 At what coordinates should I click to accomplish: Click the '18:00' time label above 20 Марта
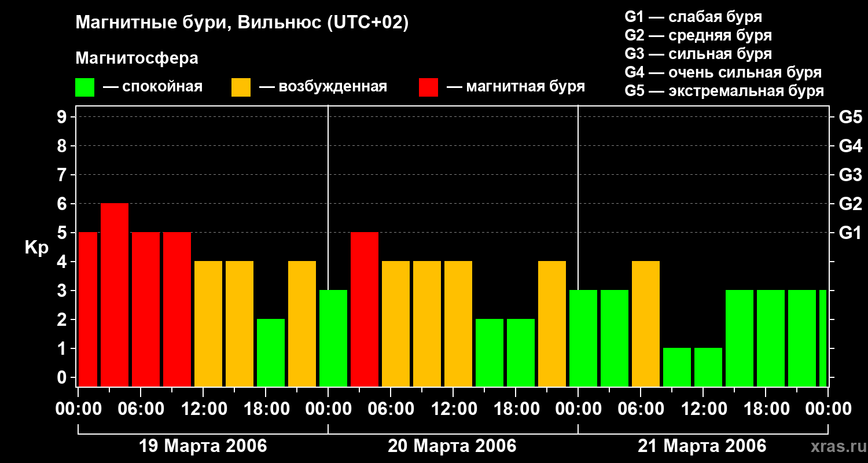516,409
